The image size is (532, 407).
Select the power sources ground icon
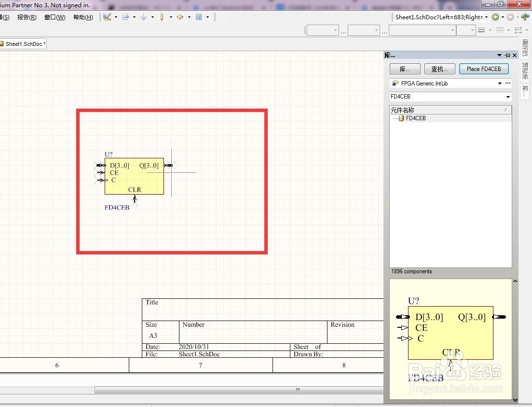tap(144, 17)
